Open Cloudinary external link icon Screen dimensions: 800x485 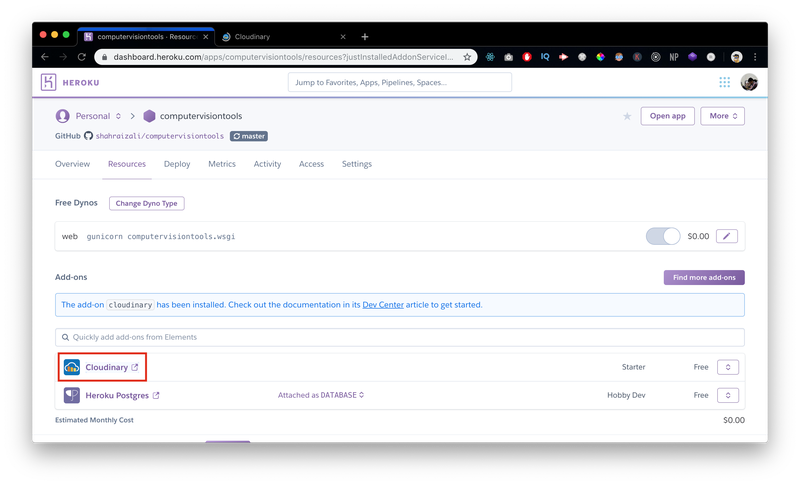pyautogui.click(x=135, y=367)
